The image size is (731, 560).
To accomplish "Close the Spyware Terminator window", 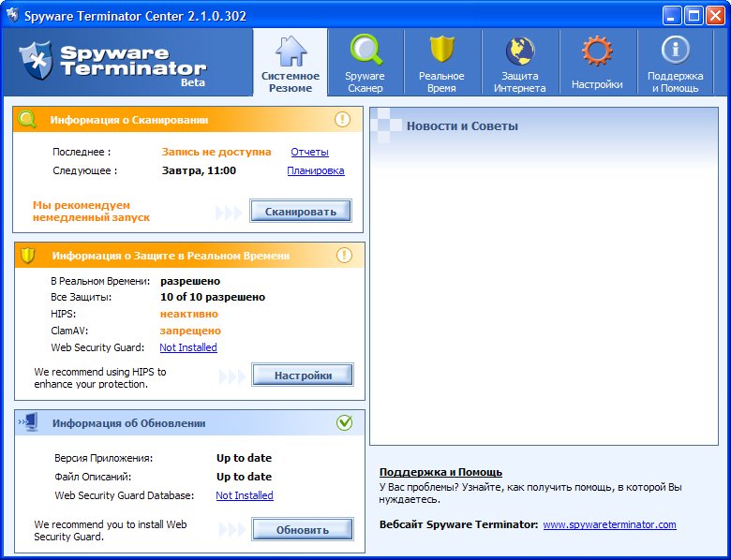I will (x=714, y=16).
